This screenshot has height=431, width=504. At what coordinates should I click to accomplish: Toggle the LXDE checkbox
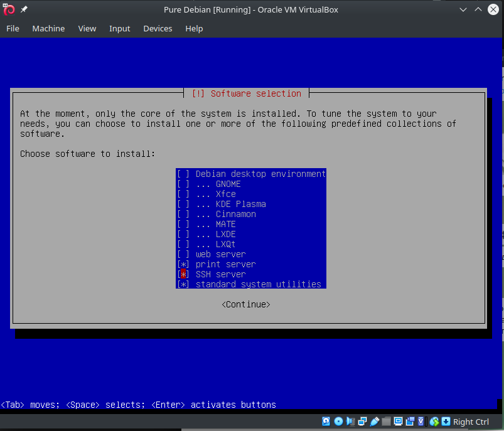[x=183, y=234]
